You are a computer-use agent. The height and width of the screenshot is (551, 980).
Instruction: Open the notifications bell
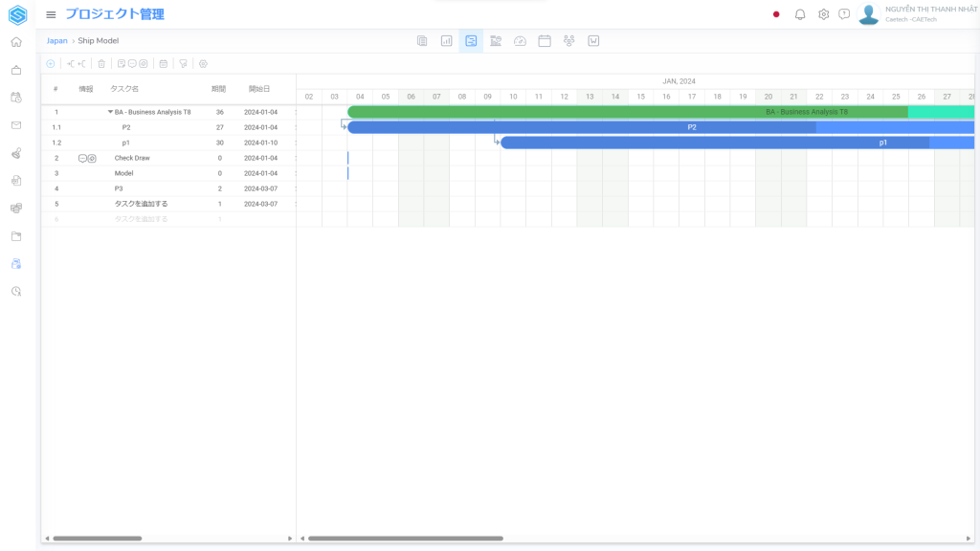(800, 14)
